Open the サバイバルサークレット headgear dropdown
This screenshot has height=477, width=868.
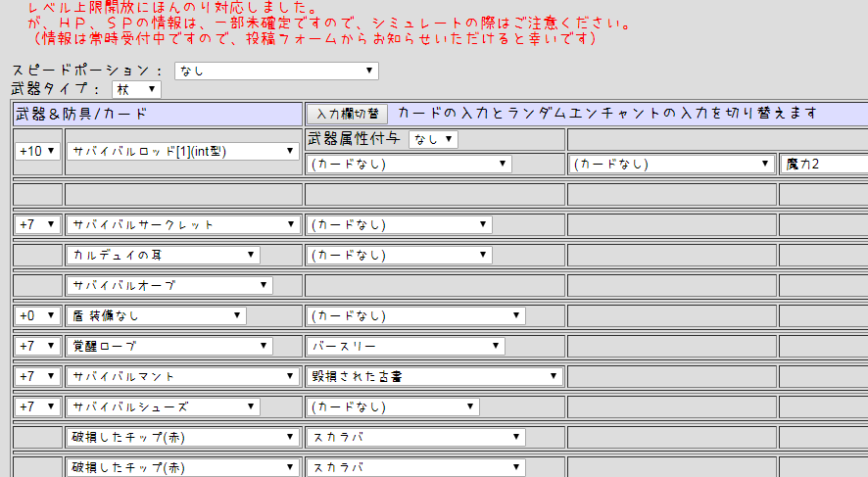pos(183,224)
